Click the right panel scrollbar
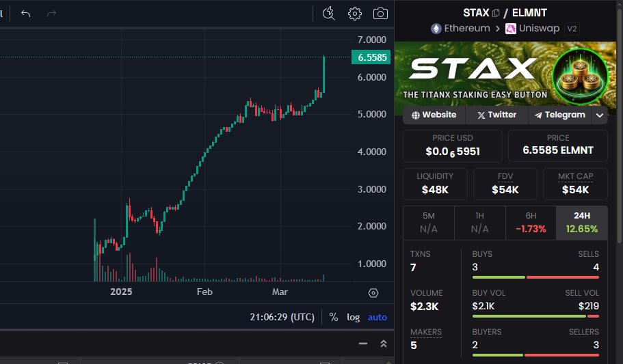This screenshot has width=623, height=364. [x=620, y=127]
